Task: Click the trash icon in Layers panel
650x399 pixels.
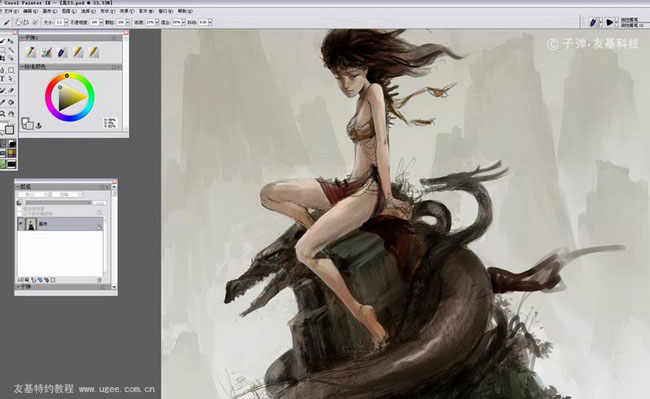Action: click(99, 280)
